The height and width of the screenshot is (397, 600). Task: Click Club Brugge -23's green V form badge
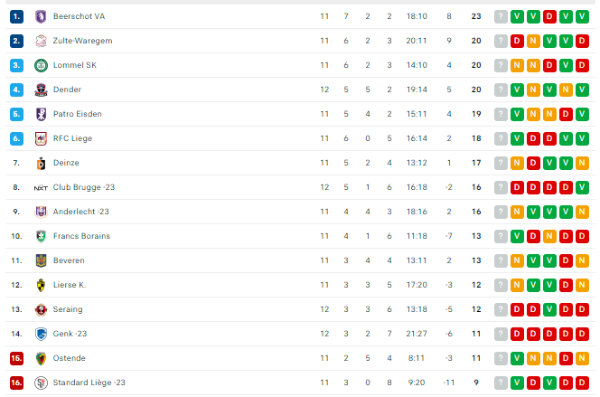(x=582, y=188)
